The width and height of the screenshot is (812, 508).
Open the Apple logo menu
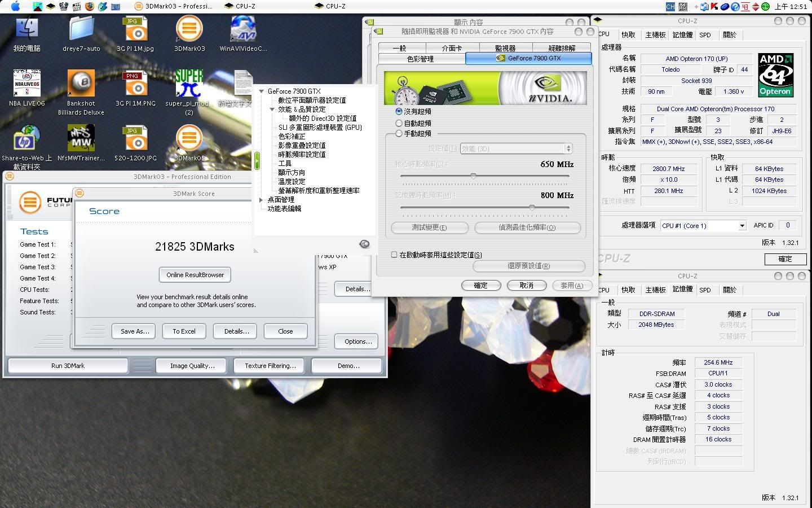pyautogui.click(x=15, y=6)
